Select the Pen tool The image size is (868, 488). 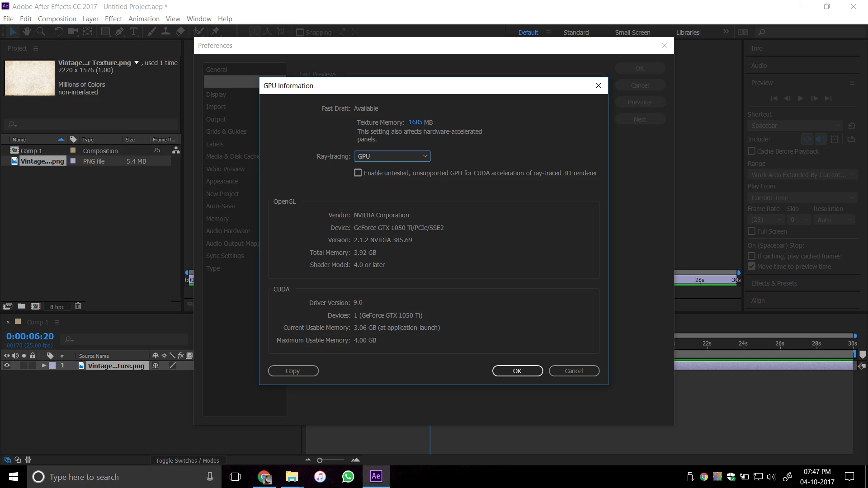(x=119, y=32)
